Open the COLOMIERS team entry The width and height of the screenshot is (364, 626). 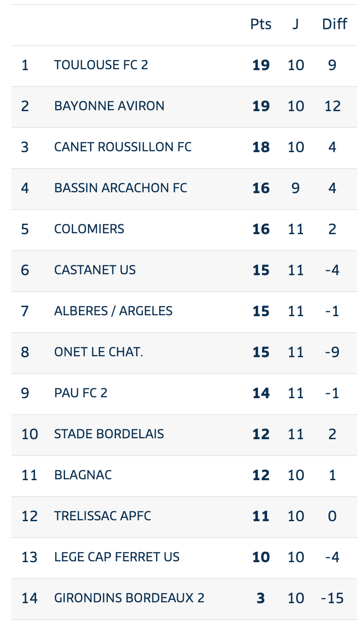point(184,230)
